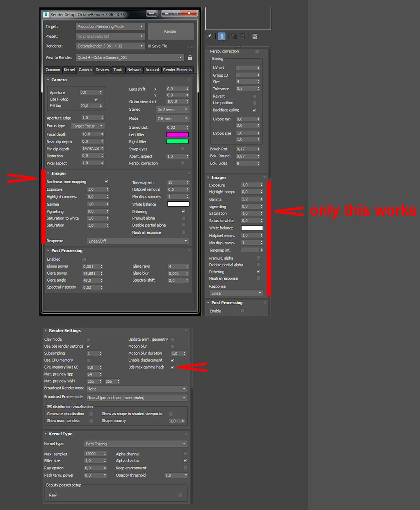Switch to the Common tab
Image resolution: width=420 pixels, height=510 pixels.
(52, 70)
